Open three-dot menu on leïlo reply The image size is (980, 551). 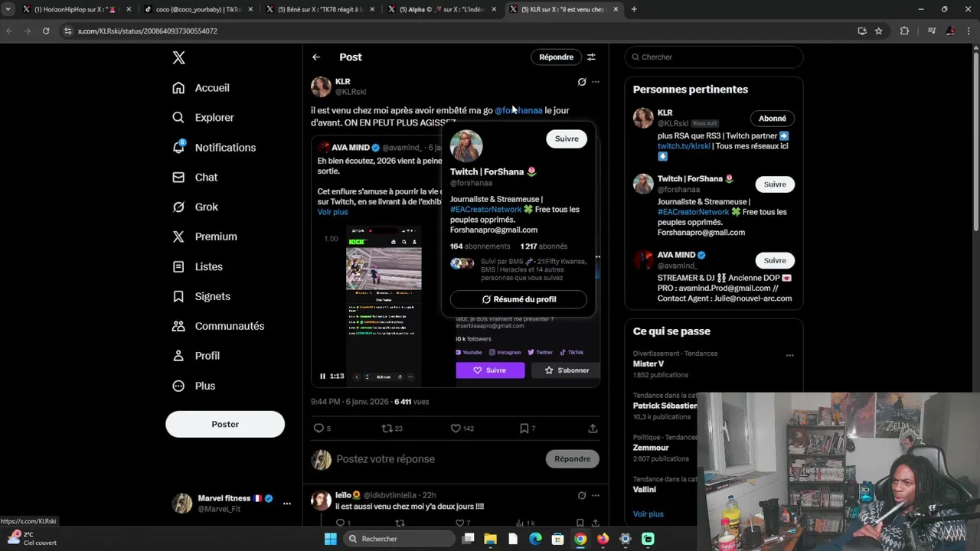tap(596, 495)
